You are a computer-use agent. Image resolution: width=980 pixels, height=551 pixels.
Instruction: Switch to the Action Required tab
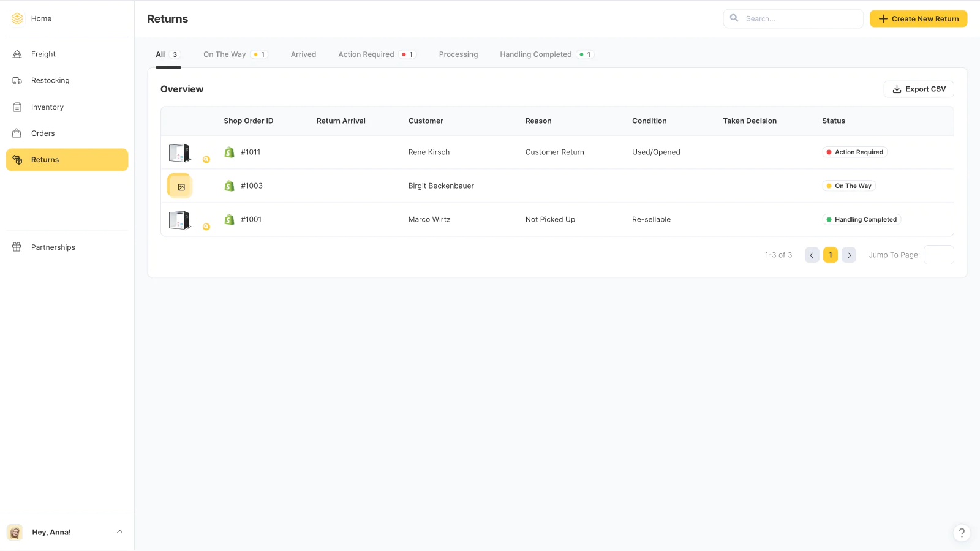click(x=366, y=54)
